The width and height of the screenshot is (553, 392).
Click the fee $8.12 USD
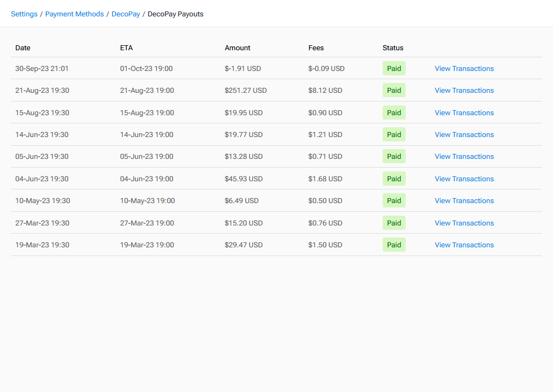click(325, 90)
